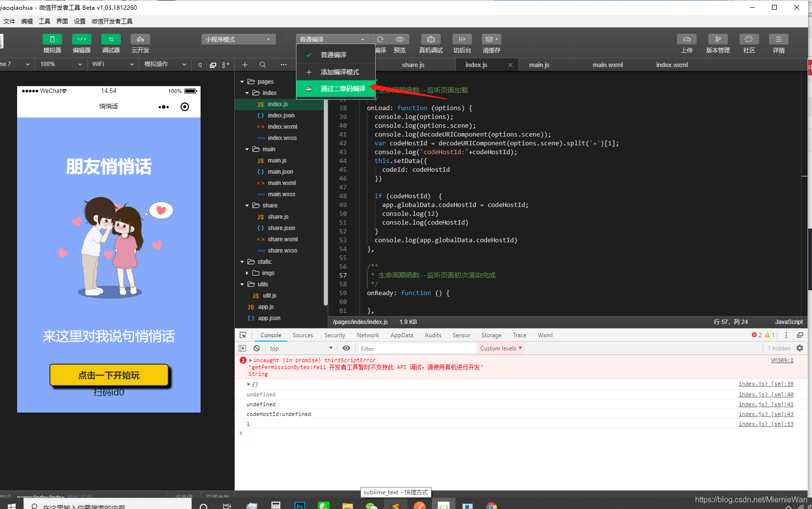This screenshot has width=812, height=509.
Task: Search files with magnifier icon
Action: (263, 65)
